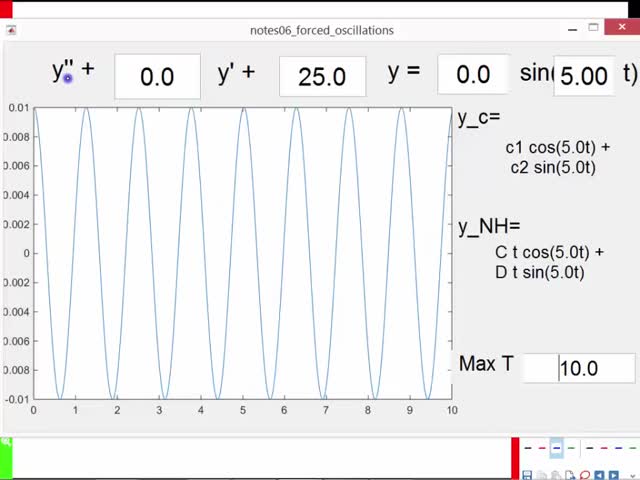Click the save floppy disk icon
640x480 pixels.
click(527, 475)
